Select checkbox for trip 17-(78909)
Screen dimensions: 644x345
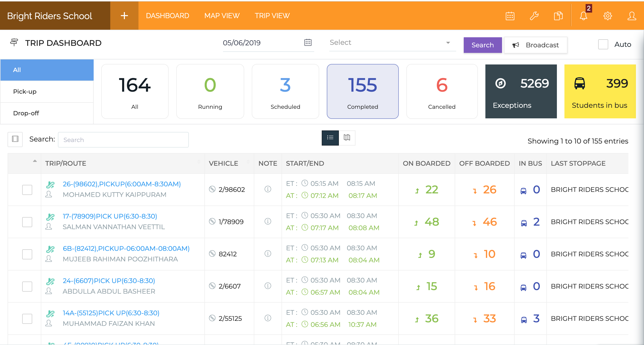click(27, 222)
